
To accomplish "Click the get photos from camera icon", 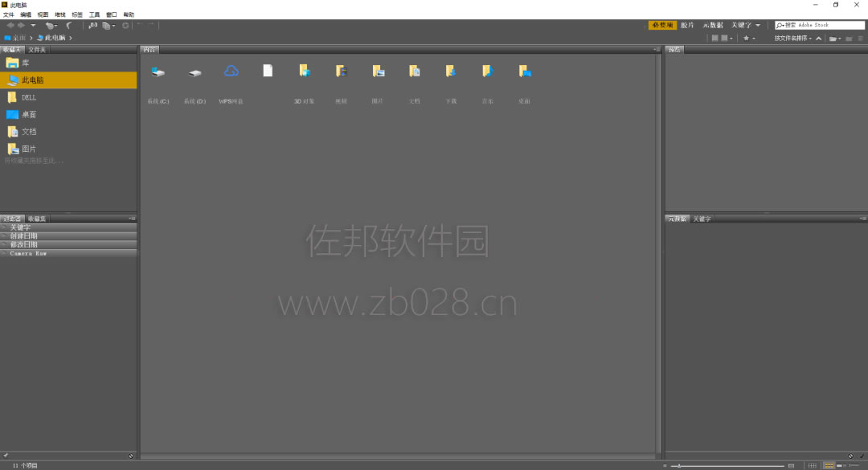I will pos(93,26).
